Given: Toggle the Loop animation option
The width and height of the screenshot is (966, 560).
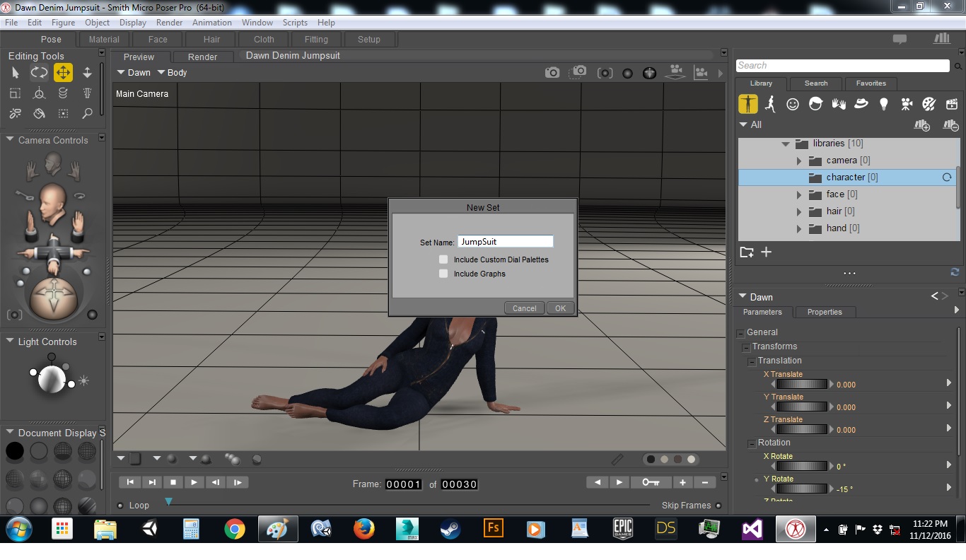Looking at the screenshot, I should click(x=120, y=506).
